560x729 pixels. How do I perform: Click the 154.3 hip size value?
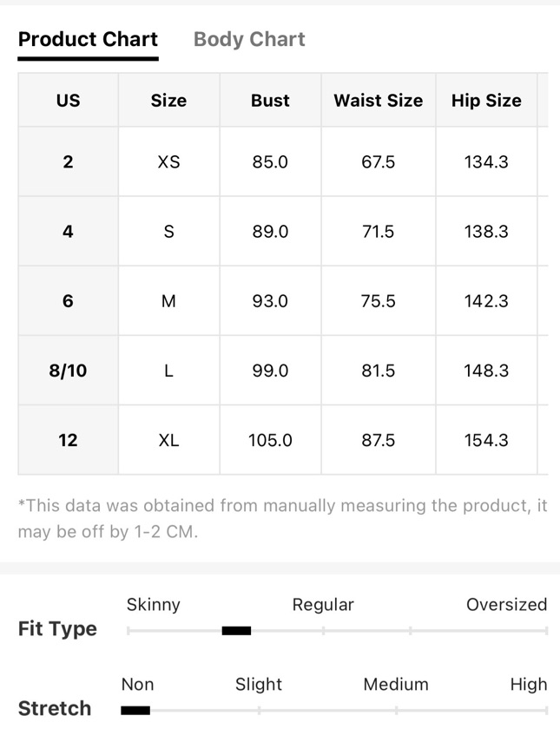[486, 440]
